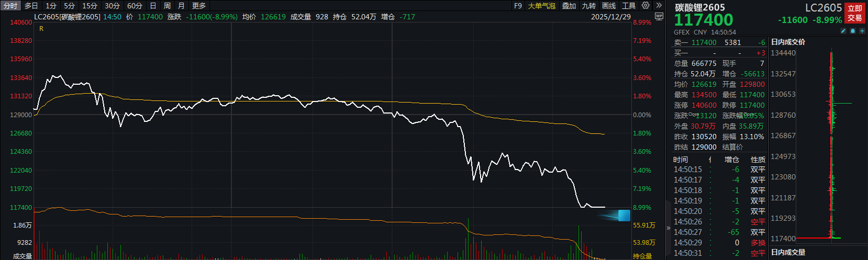Expand toolbar with double-arrow overflow icon
868x260 pixels.
pos(659,5)
